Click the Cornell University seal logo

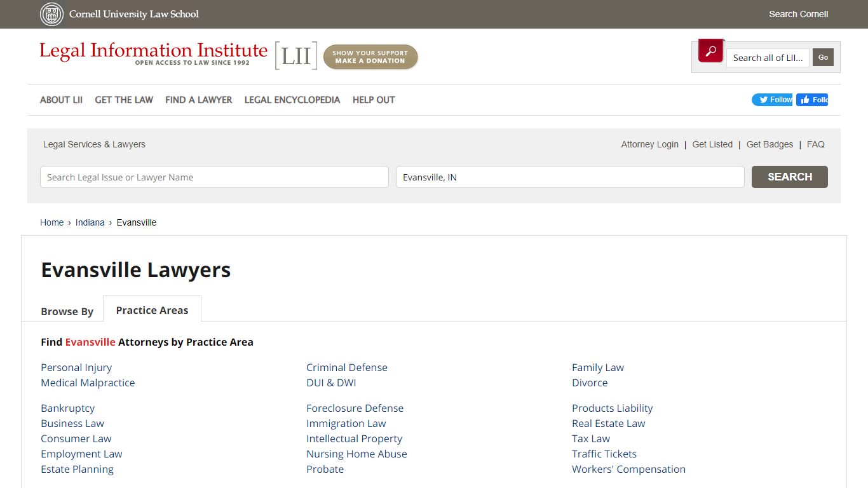point(52,14)
